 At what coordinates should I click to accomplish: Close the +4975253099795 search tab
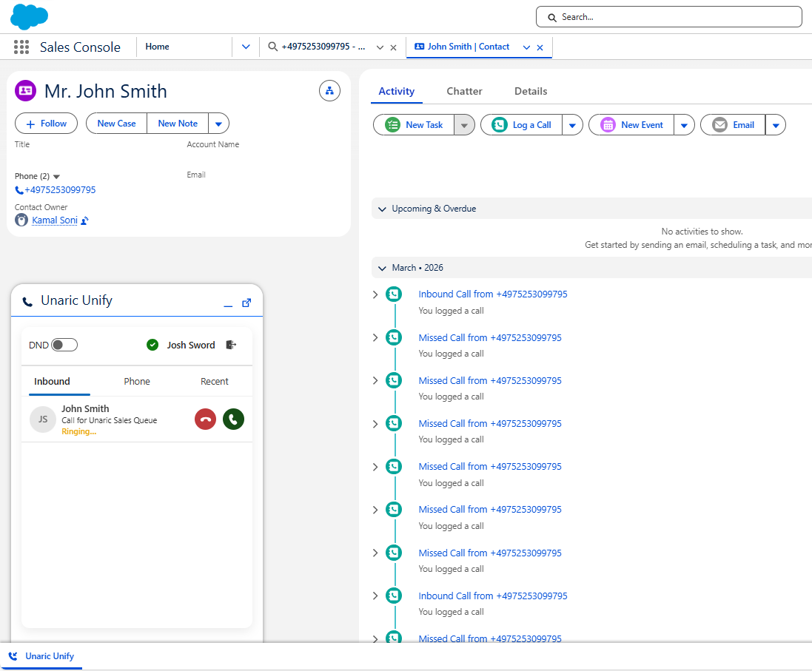(x=394, y=47)
